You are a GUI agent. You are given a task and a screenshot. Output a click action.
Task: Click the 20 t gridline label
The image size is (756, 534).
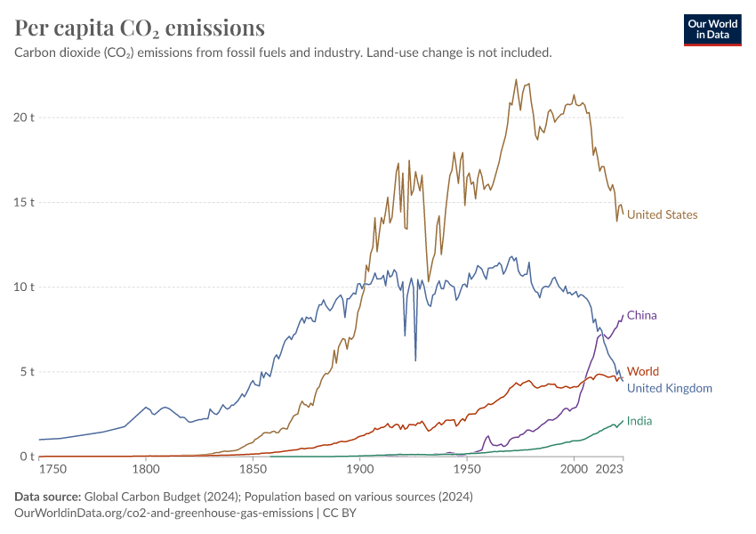[x=24, y=117]
